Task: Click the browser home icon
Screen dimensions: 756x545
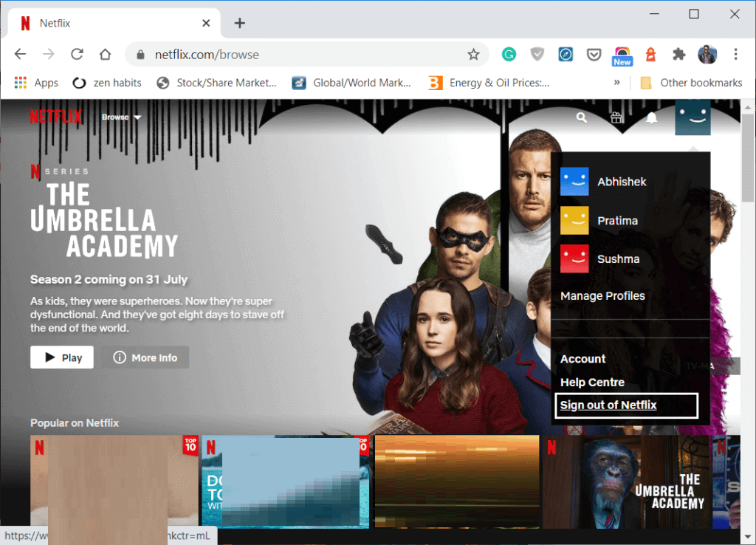Action: pyautogui.click(x=105, y=54)
